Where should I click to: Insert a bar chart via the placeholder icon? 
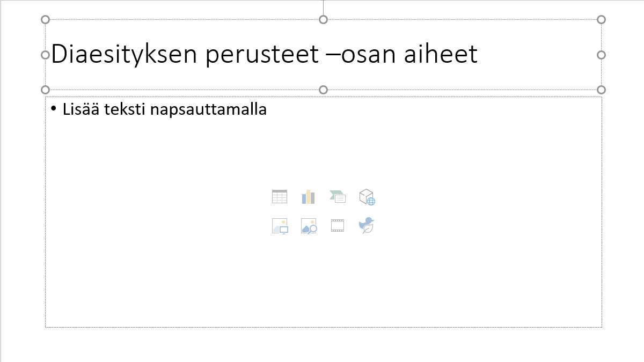click(308, 197)
